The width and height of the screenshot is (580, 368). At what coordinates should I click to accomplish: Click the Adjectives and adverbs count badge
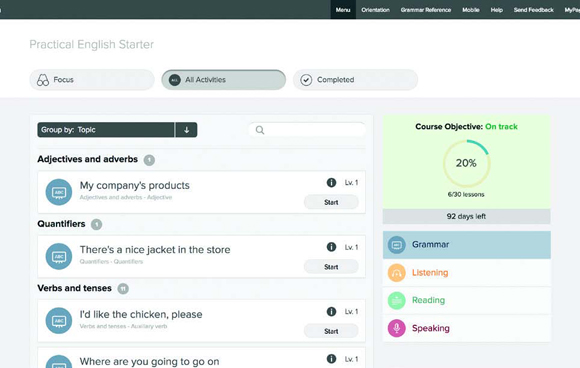(x=149, y=160)
